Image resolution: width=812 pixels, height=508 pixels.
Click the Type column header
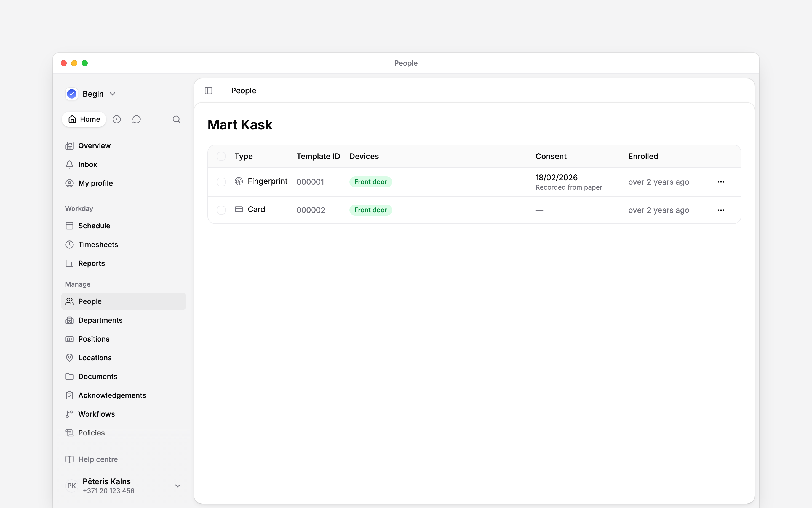pyautogui.click(x=244, y=156)
